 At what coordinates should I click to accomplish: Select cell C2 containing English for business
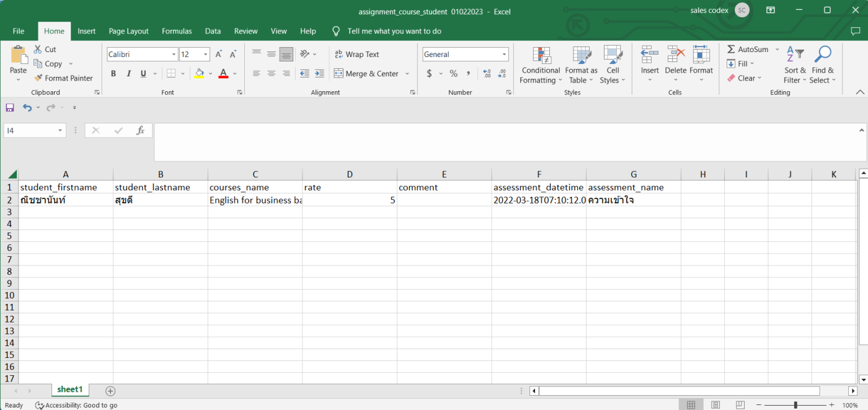coord(255,200)
